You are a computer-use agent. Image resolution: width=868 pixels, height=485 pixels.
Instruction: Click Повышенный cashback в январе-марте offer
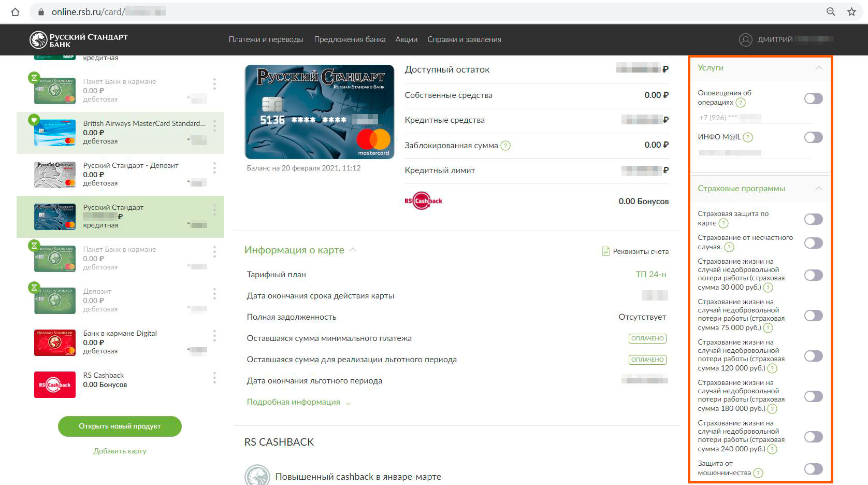[358, 477]
